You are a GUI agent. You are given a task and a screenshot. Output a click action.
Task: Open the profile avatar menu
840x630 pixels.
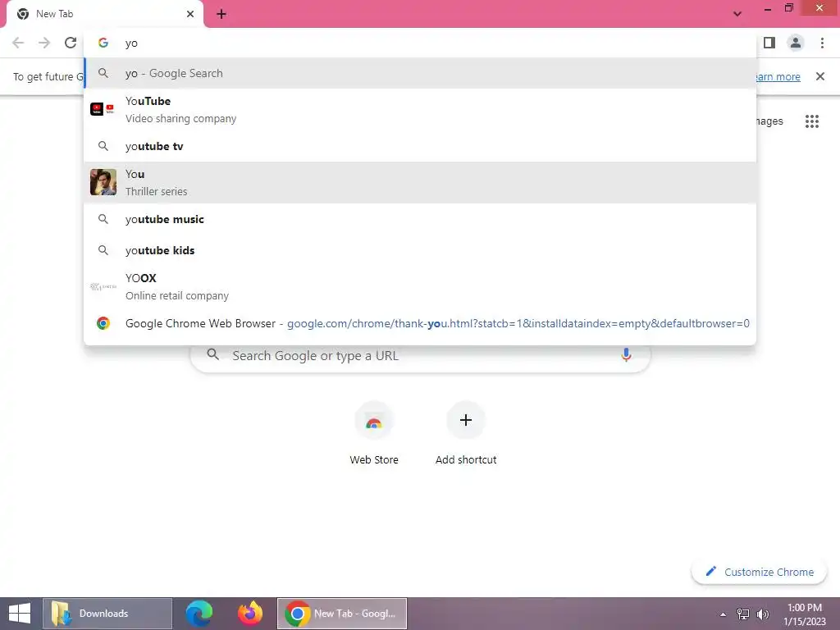(796, 43)
